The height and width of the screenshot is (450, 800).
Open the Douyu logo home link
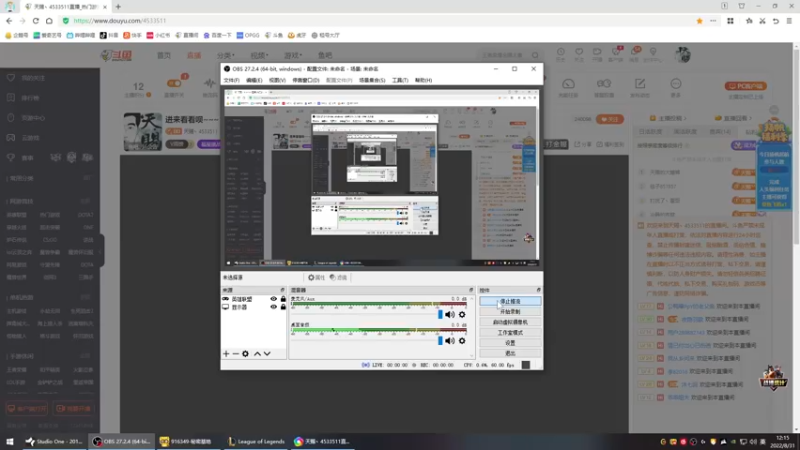tap(117, 55)
